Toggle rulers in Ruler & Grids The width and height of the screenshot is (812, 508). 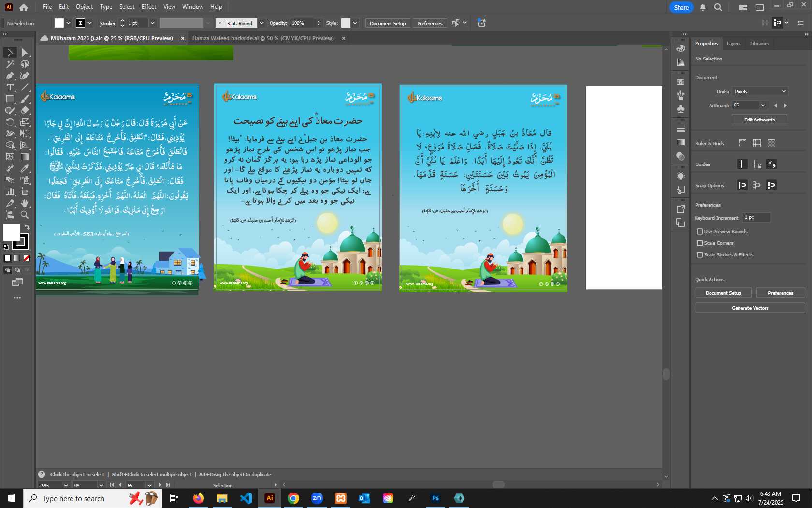pyautogui.click(x=742, y=143)
